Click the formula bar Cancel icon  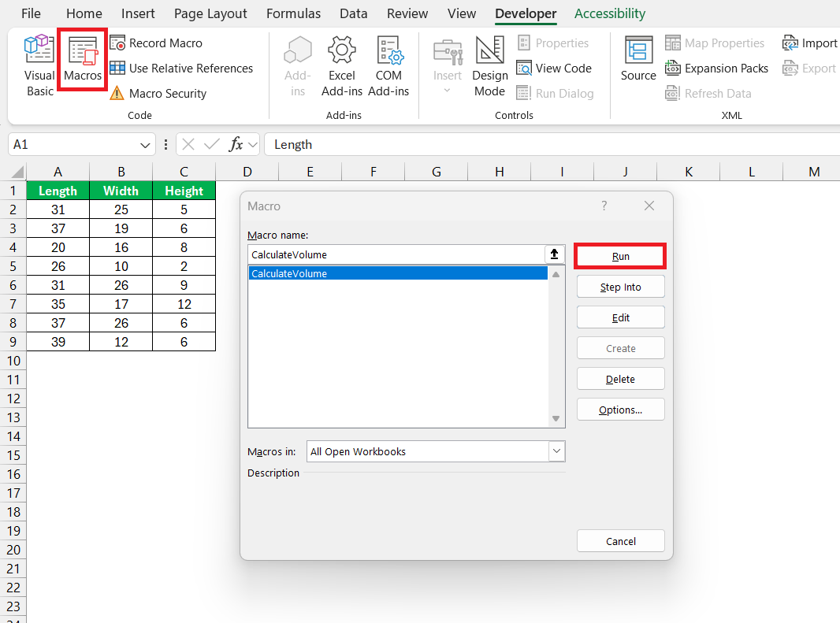pyautogui.click(x=188, y=144)
